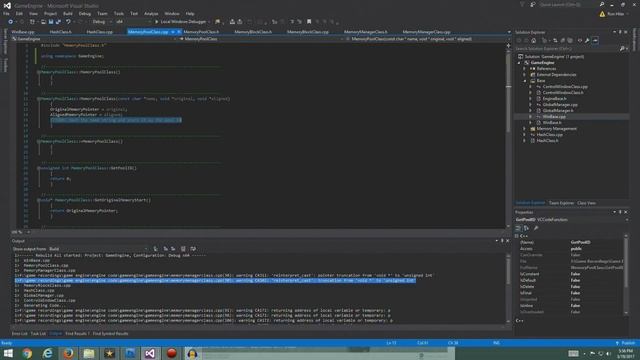Click the Search Solution Explorer field
640x360 pixels.
[567, 49]
